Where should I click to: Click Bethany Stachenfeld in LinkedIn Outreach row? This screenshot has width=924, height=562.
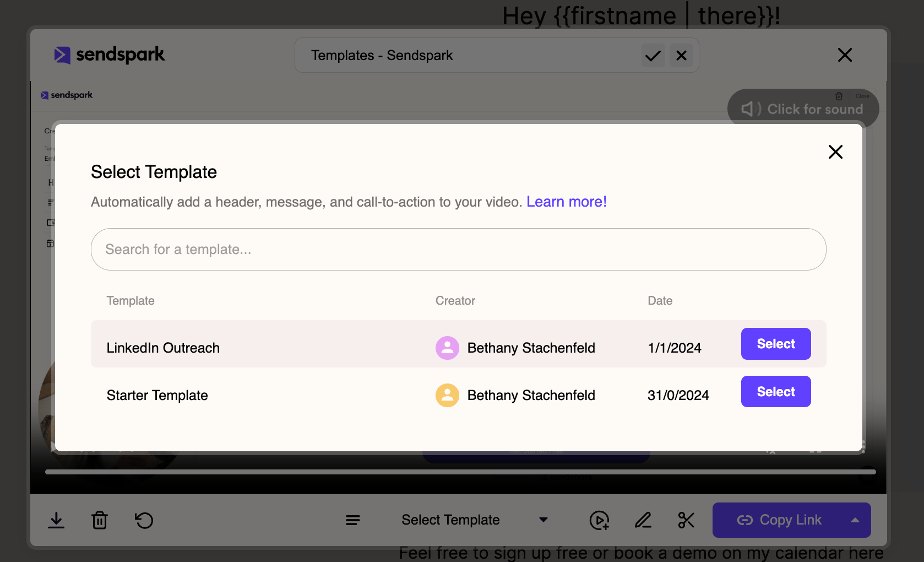pos(531,348)
